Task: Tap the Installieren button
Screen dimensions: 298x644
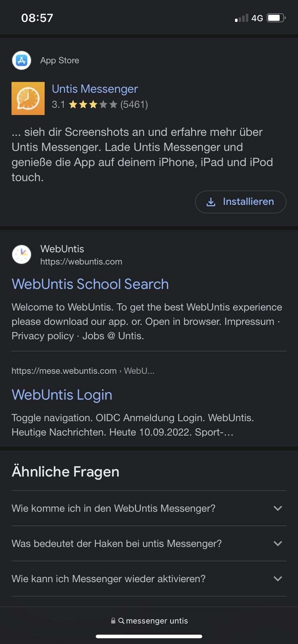Action: point(240,202)
